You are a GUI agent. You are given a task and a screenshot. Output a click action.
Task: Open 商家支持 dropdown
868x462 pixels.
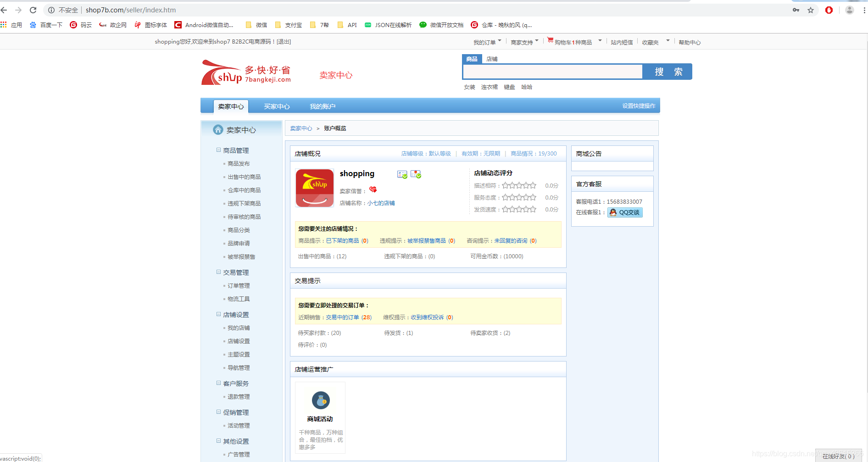coord(524,42)
